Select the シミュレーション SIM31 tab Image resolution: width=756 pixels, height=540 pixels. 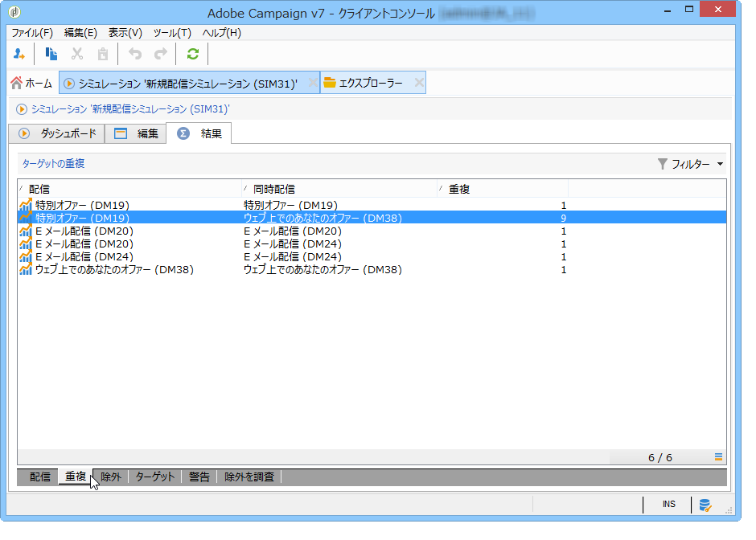tap(188, 84)
